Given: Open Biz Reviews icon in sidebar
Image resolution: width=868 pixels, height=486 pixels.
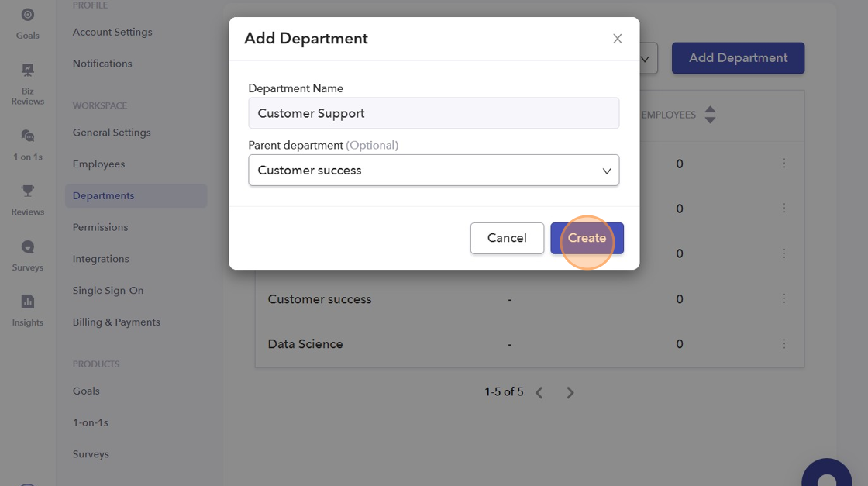Looking at the screenshot, I should [x=28, y=83].
